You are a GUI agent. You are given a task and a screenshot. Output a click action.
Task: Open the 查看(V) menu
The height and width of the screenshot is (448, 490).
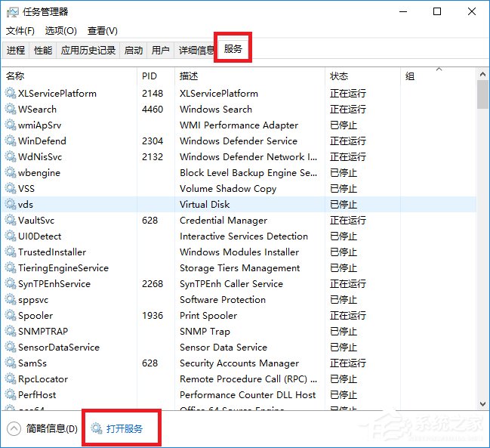pos(103,31)
